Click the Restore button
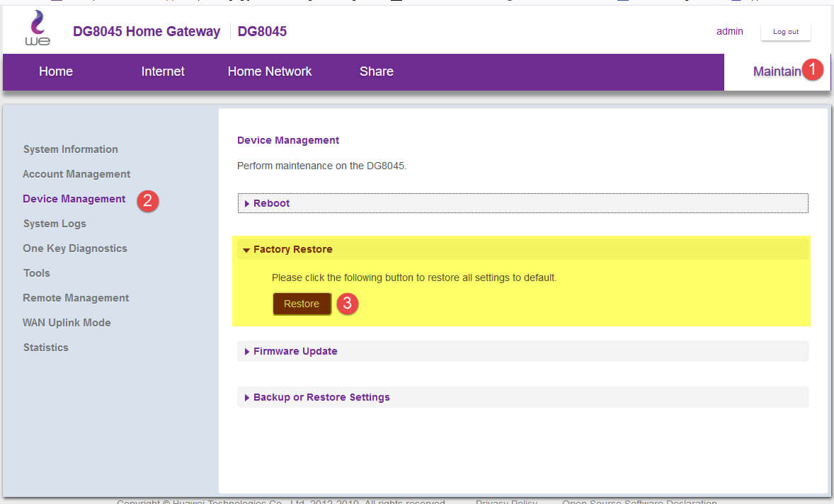Image resolution: width=834 pixels, height=504 pixels. 302,304
